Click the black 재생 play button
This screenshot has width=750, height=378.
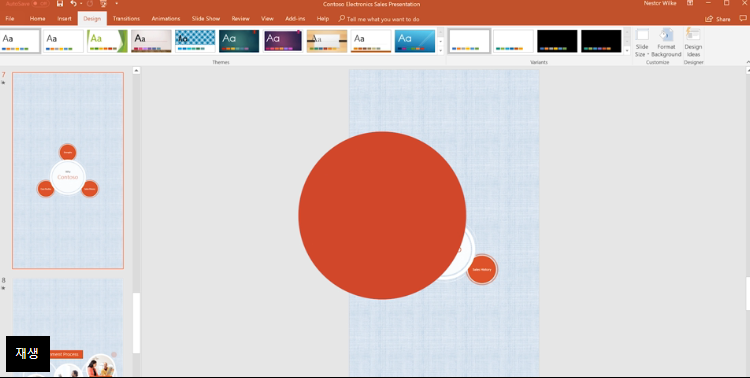pos(28,354)
